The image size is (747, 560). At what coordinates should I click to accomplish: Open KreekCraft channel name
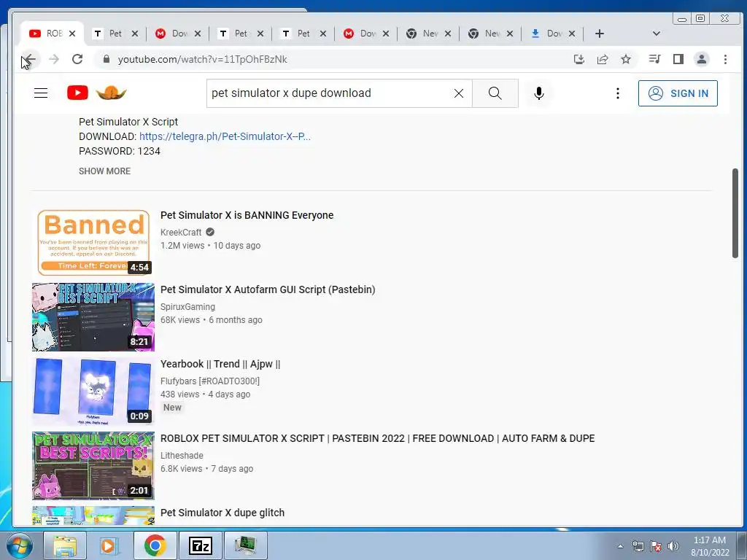(x=181, y=233)
